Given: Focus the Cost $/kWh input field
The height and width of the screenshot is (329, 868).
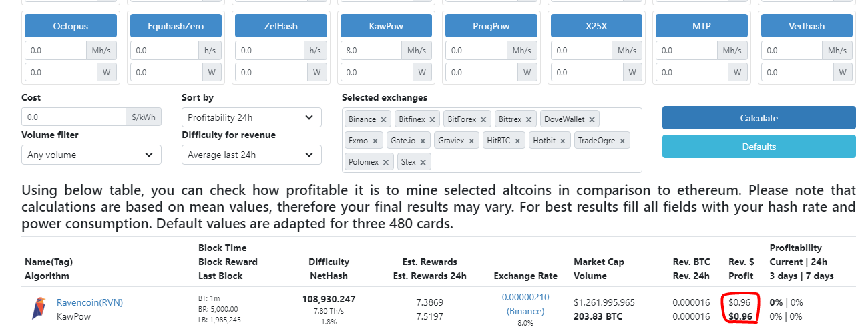Looking at the screenshot, I should coord(73,117).
